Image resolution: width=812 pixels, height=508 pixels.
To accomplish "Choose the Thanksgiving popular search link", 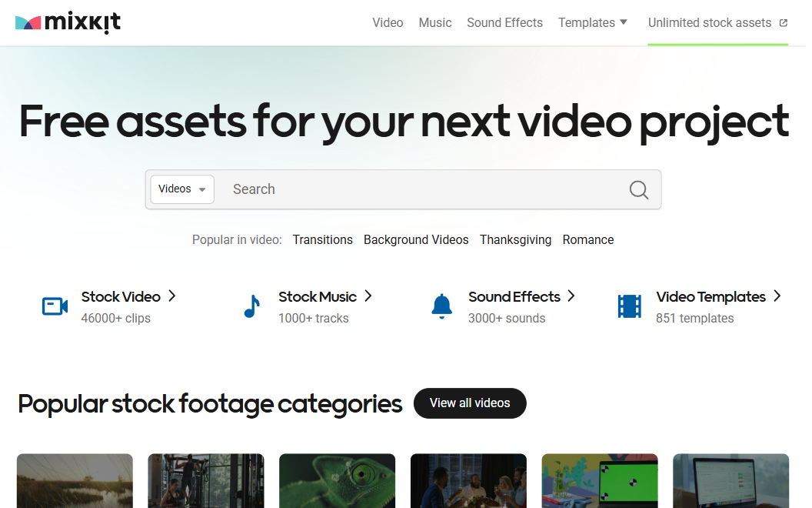I will [515, 240].
